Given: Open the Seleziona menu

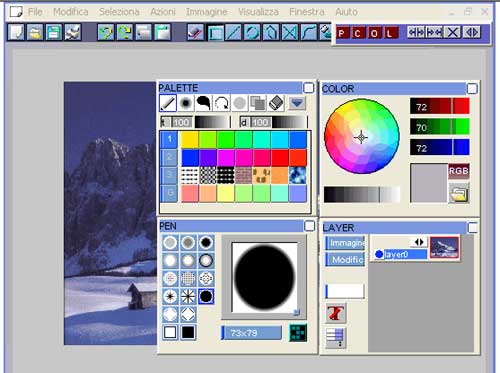Looking at the screenshot, I should coord(119,12).
